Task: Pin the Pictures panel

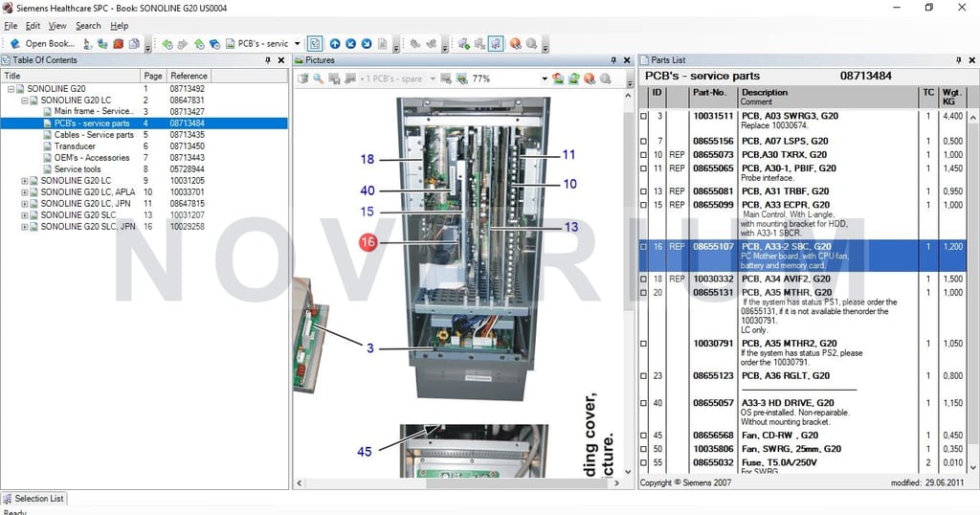Action: 613,60
